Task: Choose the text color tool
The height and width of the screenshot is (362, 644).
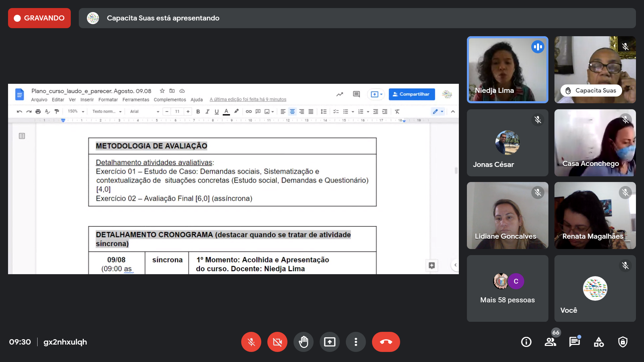Action: (226, 112)
